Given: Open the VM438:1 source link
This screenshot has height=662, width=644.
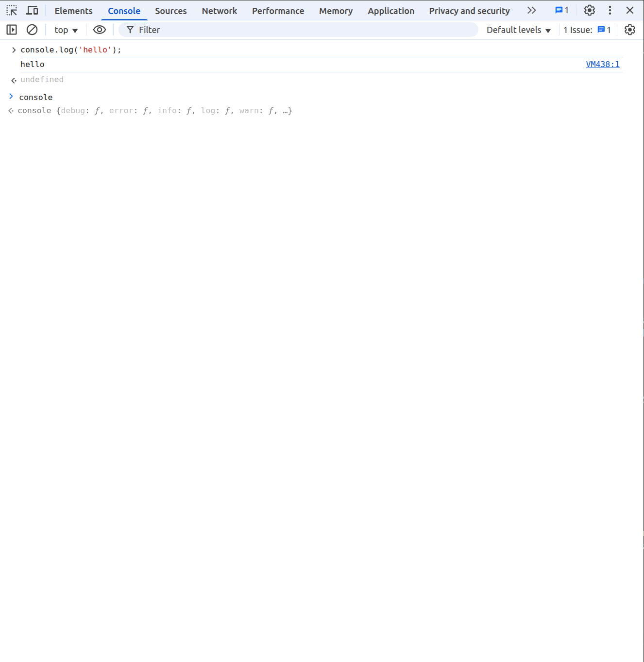Looking at the screenshot, I should click(x=602, y=65).
